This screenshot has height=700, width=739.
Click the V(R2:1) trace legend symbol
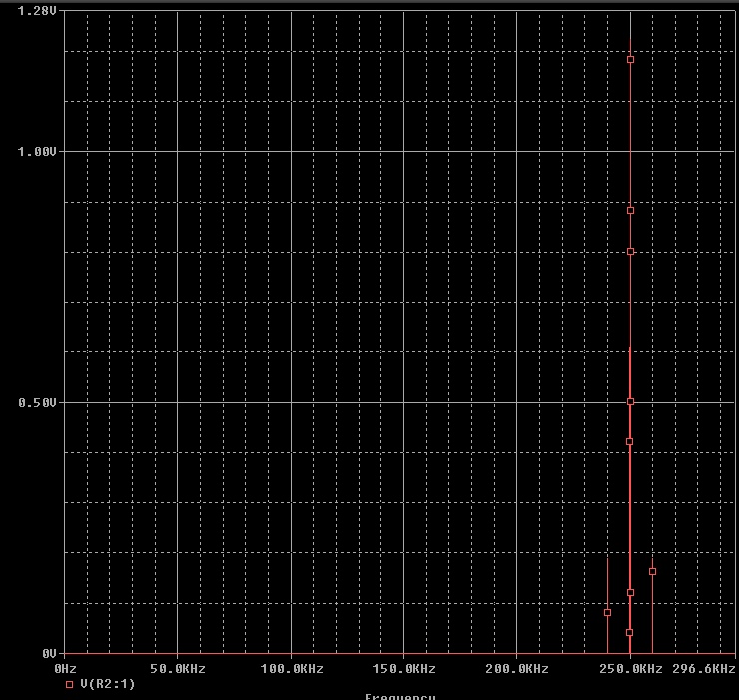point(69,684)
